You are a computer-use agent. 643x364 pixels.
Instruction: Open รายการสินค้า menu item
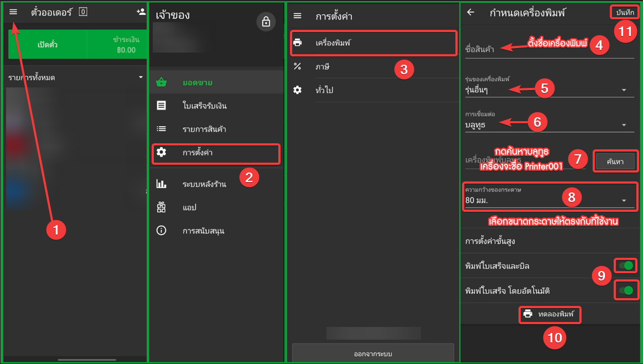[216, 129]
